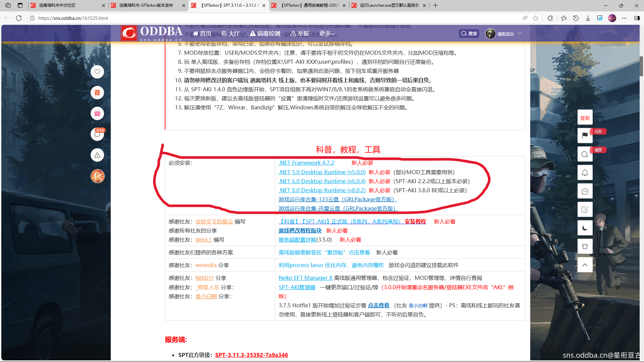This screenshot has width=644, height=362.
Task: Expand the 更多 dropdown menu
Action: pyautogui.click(x=327, y=34)
